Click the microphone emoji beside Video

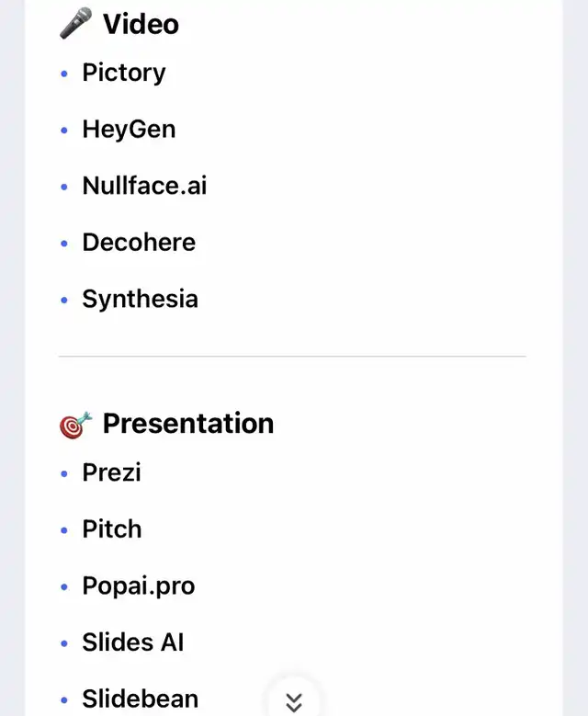coord(75,23)
